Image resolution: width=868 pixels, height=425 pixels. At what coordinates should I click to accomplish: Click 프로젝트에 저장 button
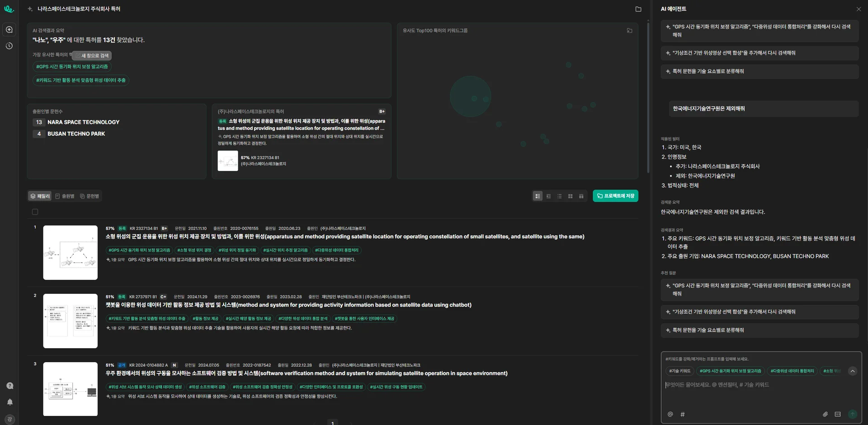click(615, 196)
